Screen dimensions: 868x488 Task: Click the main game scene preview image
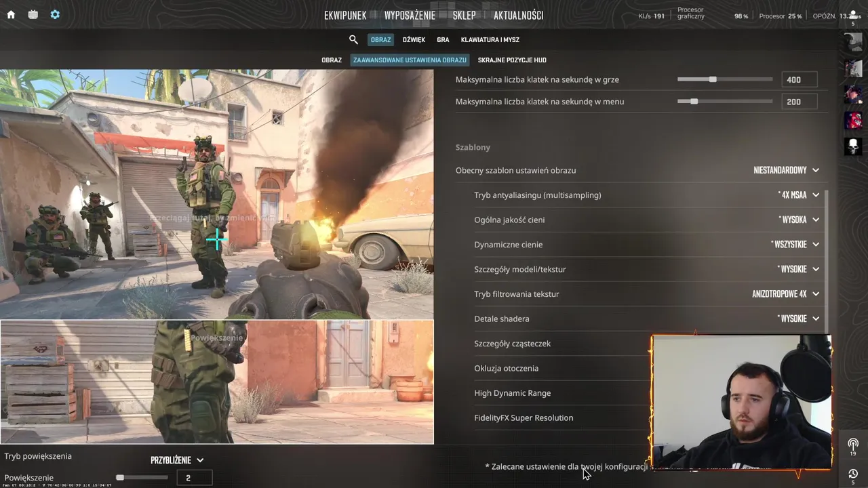(216, 194)
